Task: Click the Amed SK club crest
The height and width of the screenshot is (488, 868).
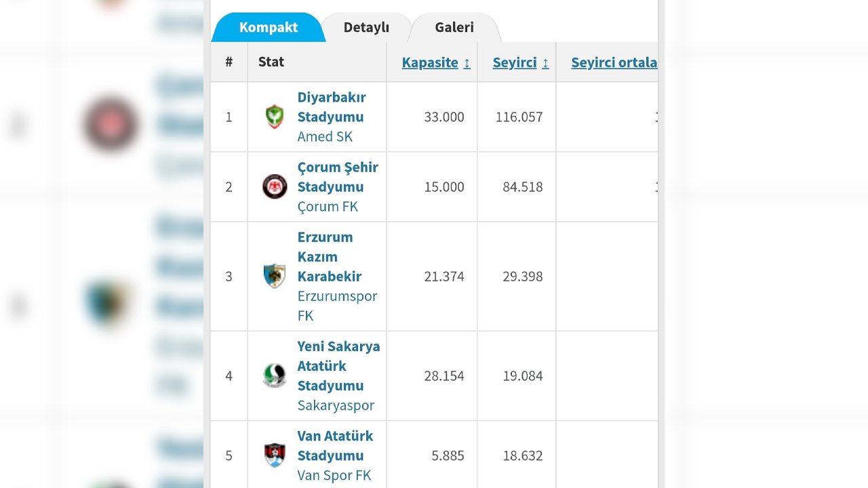Action: click(x=275, y=117)
